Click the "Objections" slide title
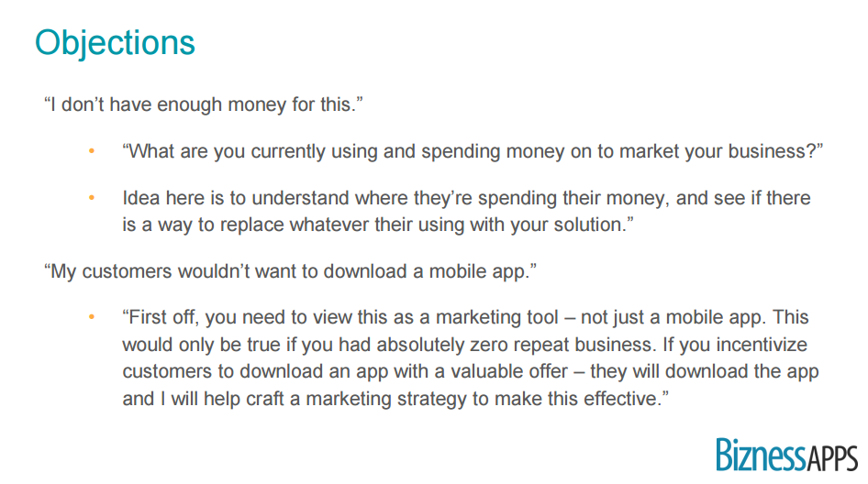 click(115, 43)
